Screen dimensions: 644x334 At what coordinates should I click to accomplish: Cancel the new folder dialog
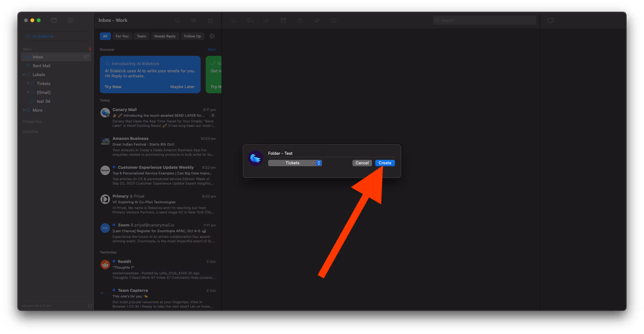tap(362, 163)
